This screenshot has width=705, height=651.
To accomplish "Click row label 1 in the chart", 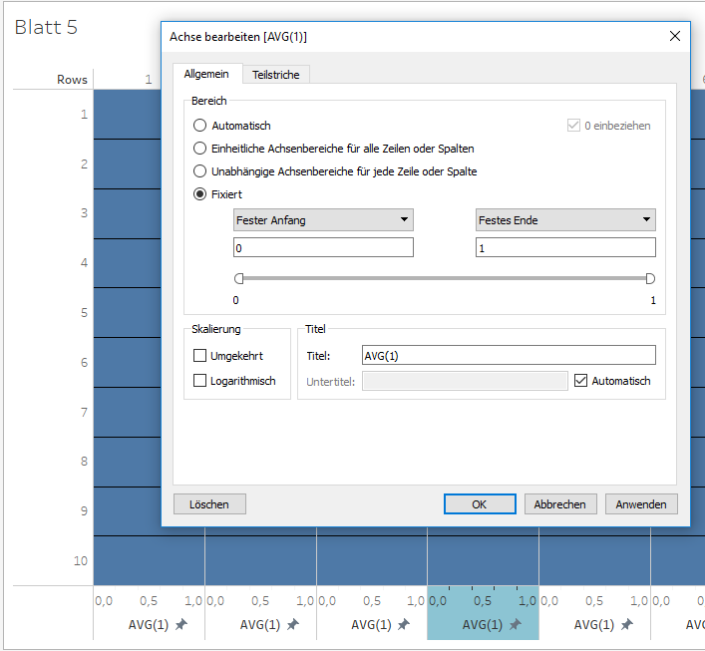I will [84, 114].
